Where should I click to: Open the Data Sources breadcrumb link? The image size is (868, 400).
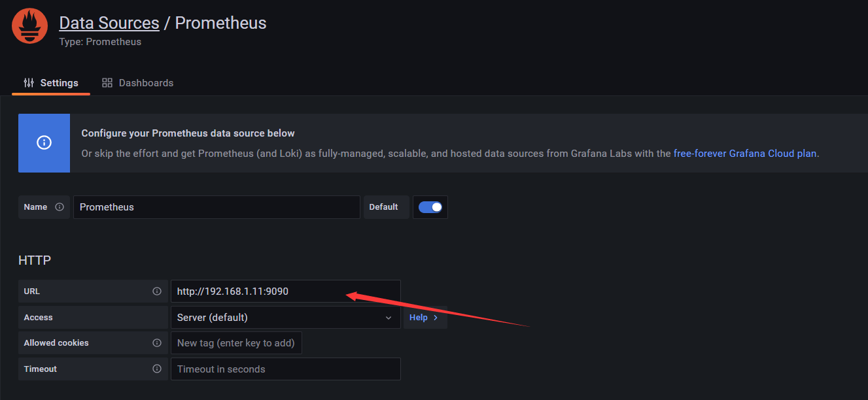109,23
